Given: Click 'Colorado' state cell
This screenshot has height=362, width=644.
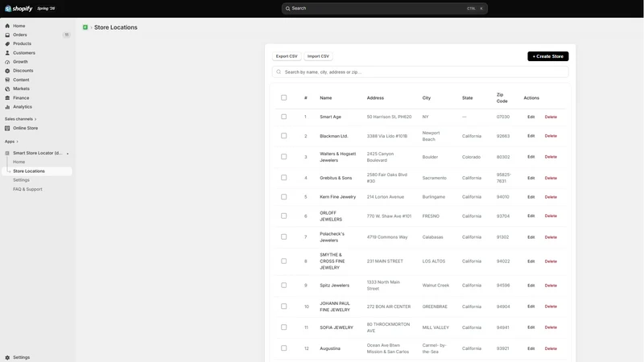Looking at the screenshot, I should click(x=471, y=157).
